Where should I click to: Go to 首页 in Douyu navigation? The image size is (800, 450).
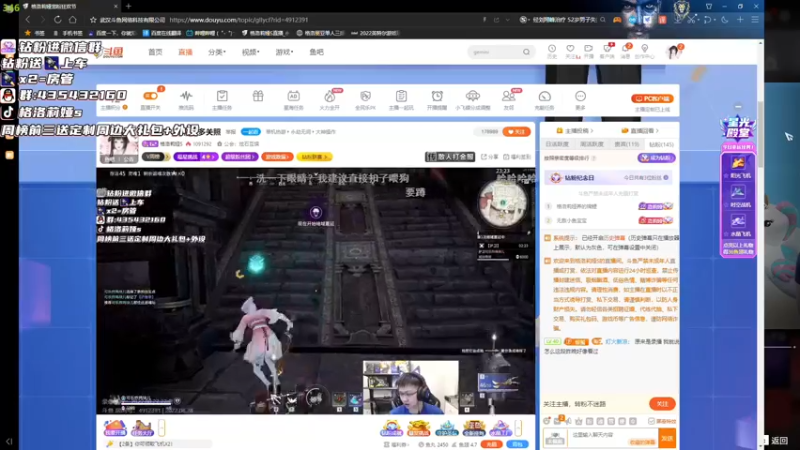(x=155, y=52)
